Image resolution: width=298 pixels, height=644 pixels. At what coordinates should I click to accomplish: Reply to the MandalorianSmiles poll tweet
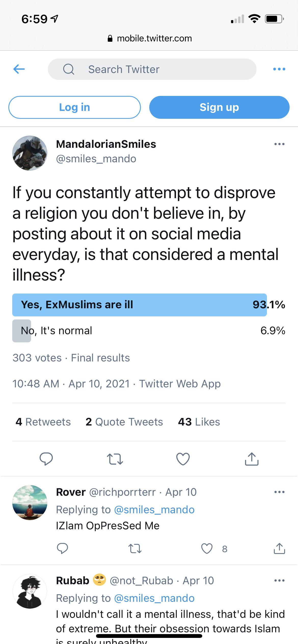coord(46,459)
